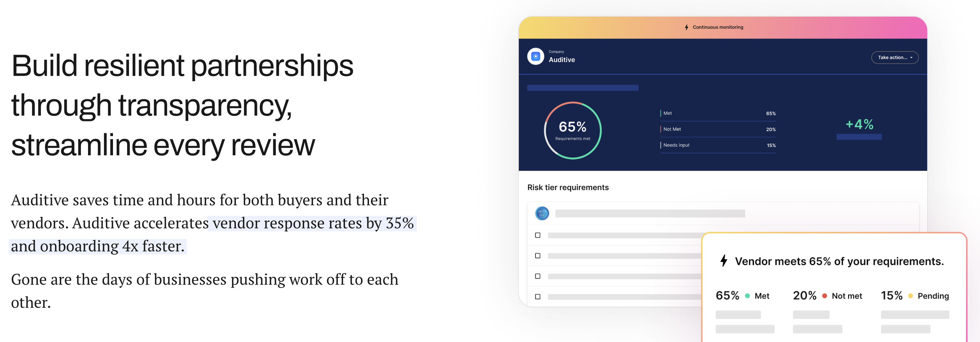Click the Auditive company logo icon

coord(535,56)
